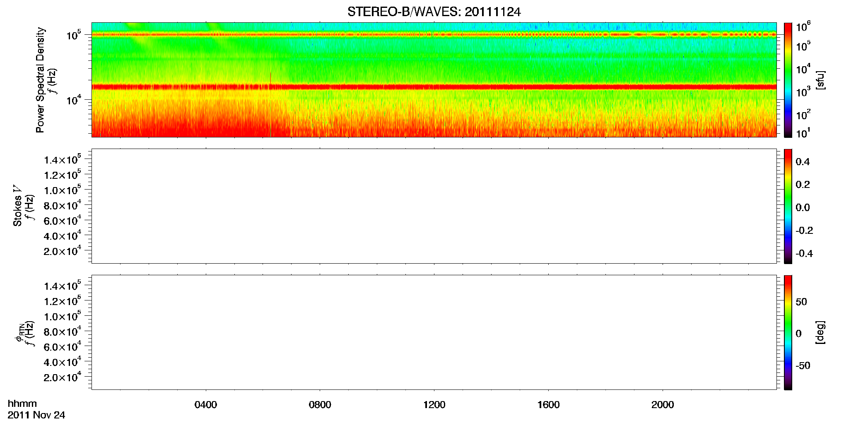Click the hhmm time format label

click(22, 404)
